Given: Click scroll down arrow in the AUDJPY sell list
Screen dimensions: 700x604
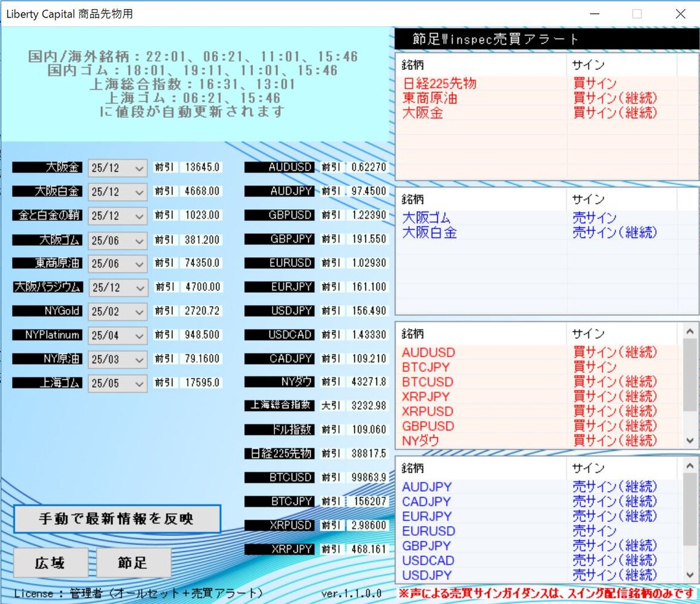Looking at the screenshot, I should point(690,574).
